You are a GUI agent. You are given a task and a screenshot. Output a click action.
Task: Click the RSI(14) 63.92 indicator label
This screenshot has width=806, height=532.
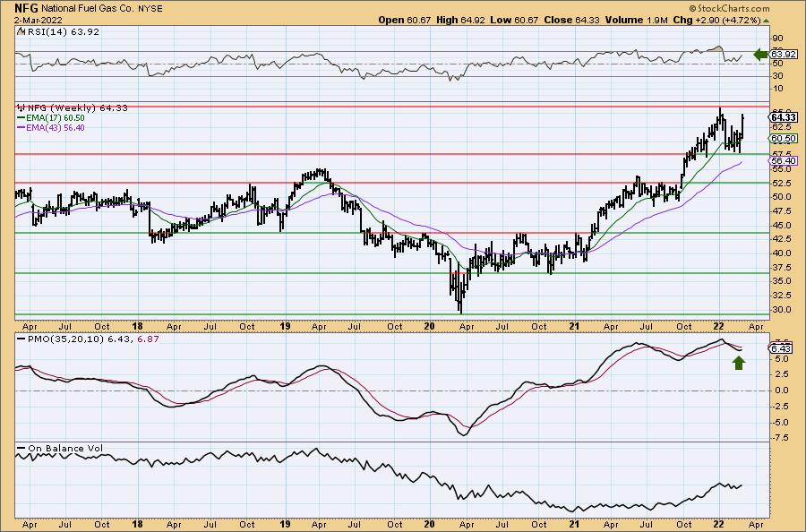[x=58, y=31]
